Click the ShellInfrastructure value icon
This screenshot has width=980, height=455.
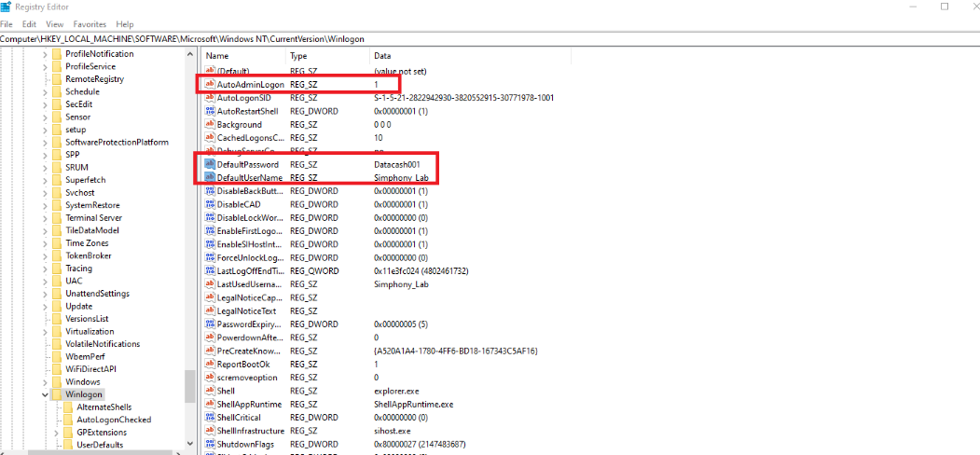tap(210, 431)
